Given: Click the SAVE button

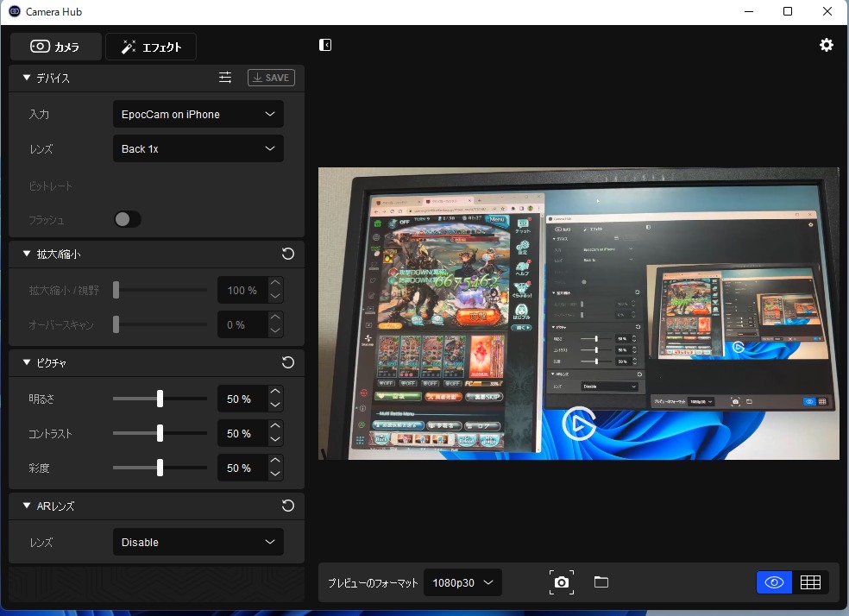Looking at the screenshot, I should [x=271, y=78].
